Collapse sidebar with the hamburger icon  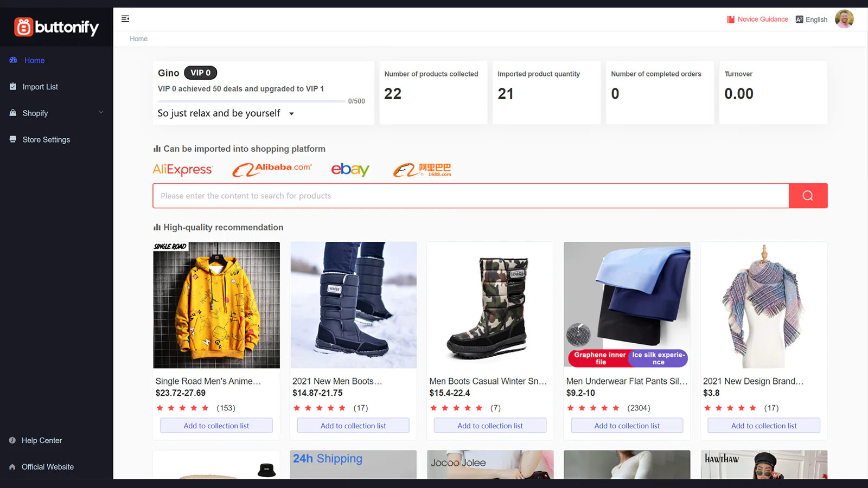tap(125, 19)
